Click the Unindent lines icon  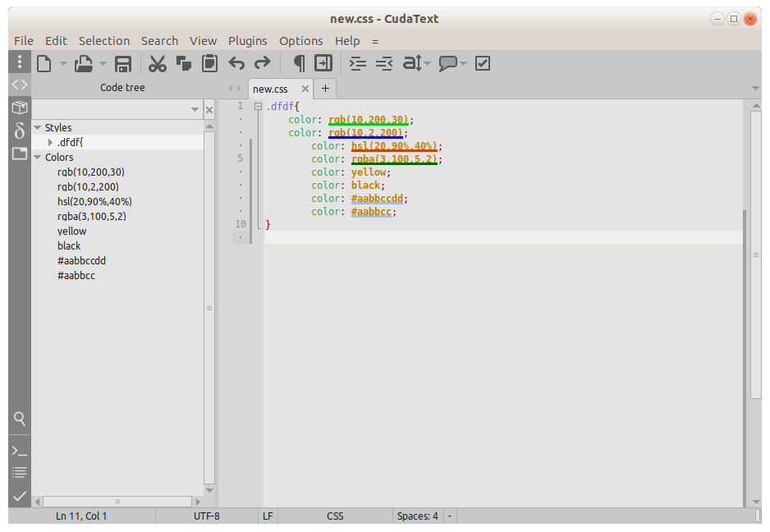384,63
